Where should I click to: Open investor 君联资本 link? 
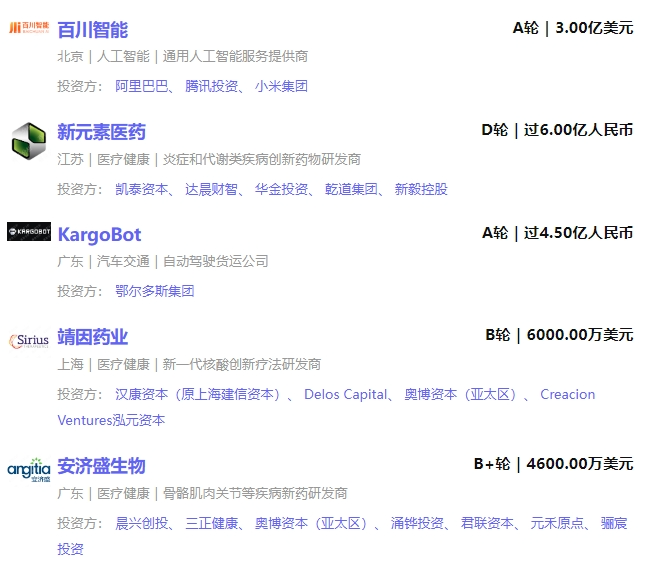487,523
